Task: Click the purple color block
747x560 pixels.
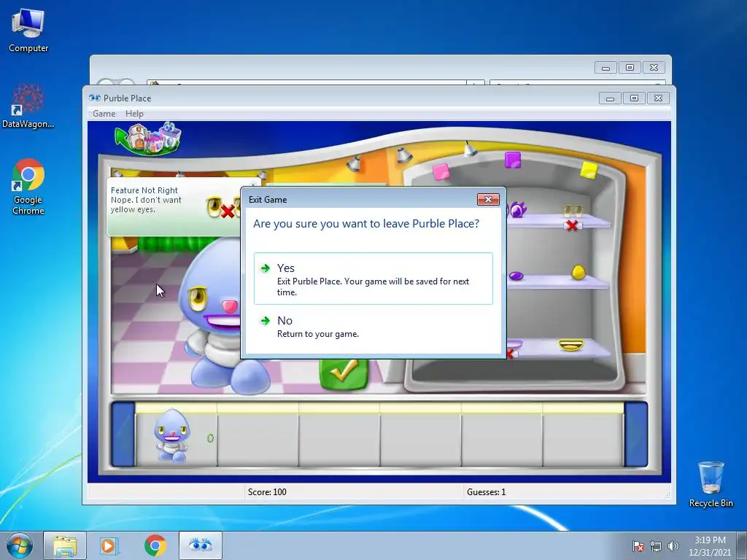Action: pyautogui.click(x=513, y=160)
